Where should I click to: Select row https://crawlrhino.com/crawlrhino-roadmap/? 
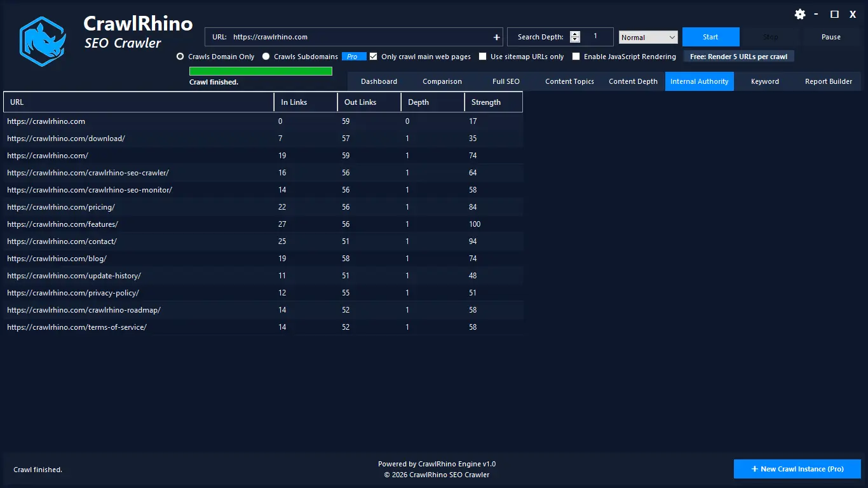(263, 310)
